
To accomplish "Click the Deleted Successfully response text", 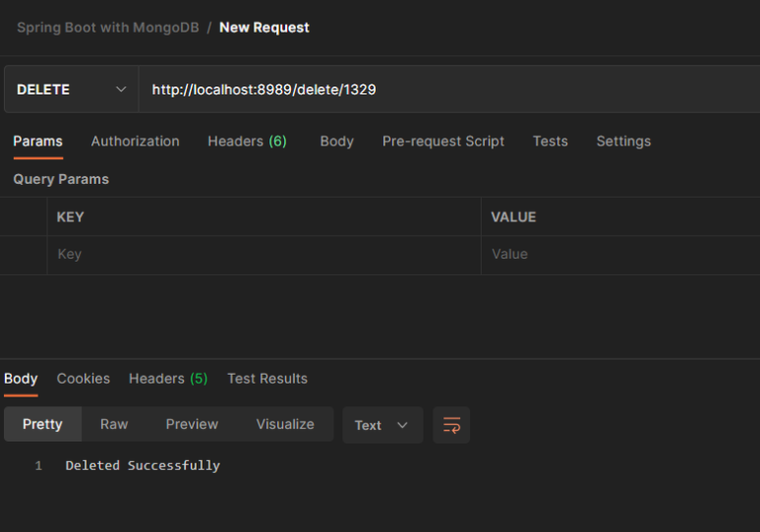I will pos(142,466).
